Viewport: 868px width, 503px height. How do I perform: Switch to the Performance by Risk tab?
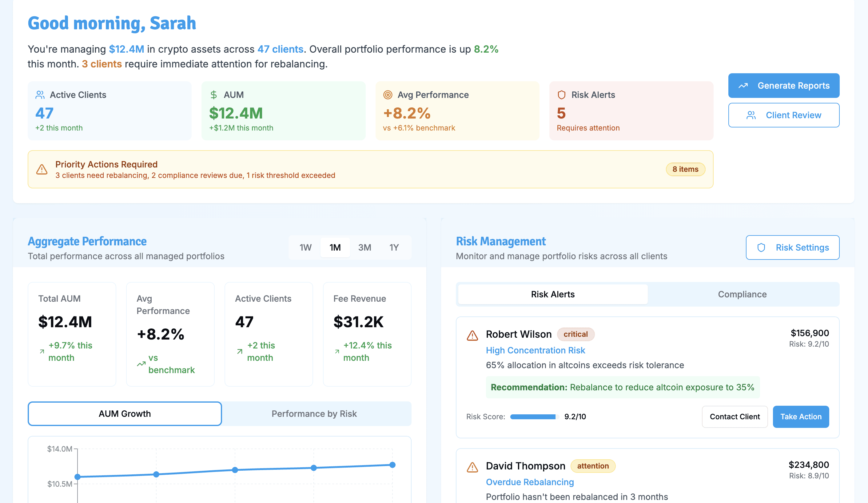[x=314, y=413]
